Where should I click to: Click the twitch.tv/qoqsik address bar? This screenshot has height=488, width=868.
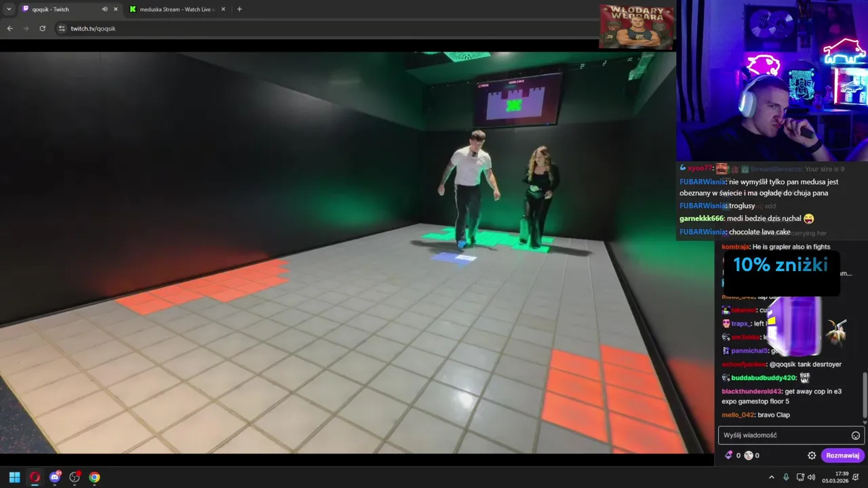click(x=325, y=28)
